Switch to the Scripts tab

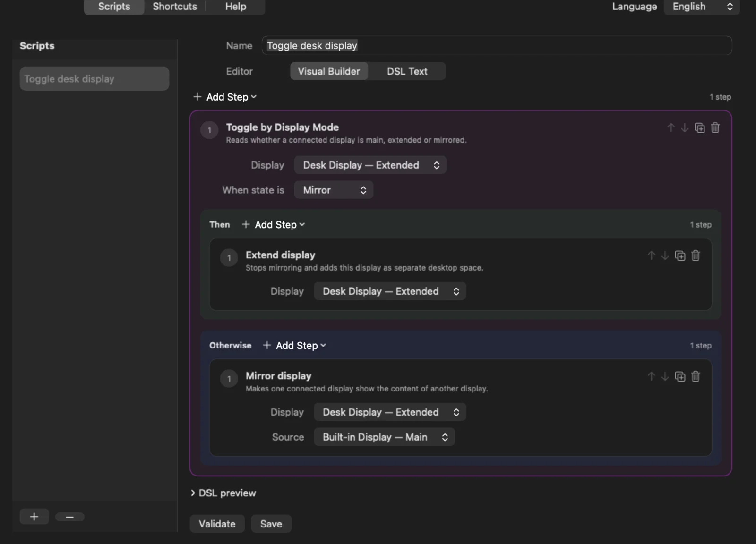114,7
